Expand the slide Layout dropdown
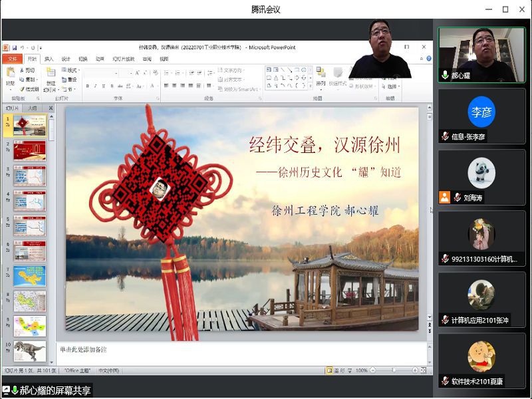The image size is (532, 399). pyautogui.click(x=71, y=70)
